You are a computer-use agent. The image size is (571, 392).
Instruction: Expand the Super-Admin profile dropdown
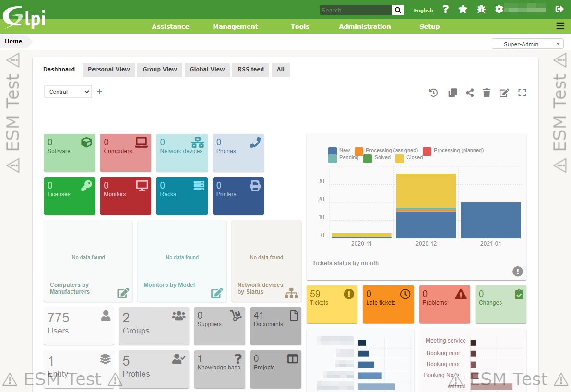527,44
